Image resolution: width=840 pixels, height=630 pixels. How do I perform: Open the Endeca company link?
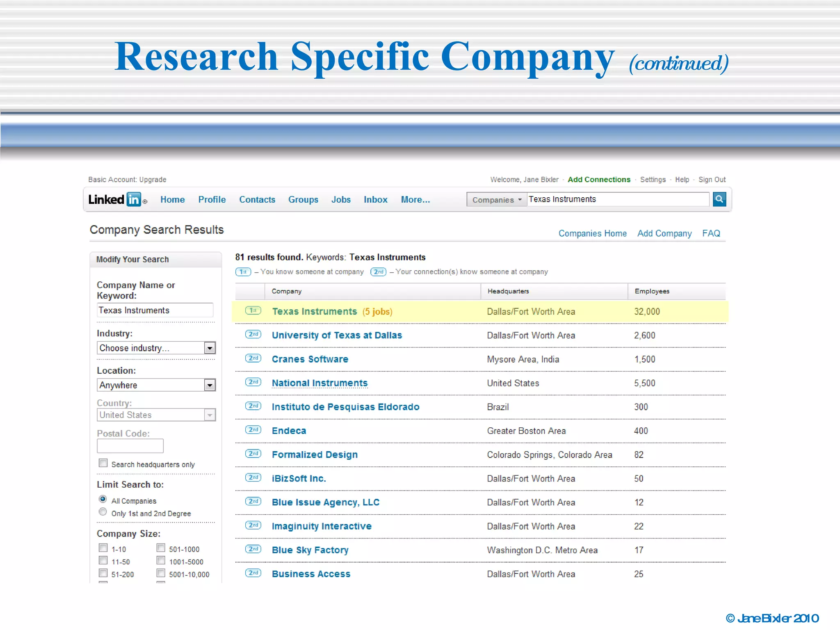(289, 431)
